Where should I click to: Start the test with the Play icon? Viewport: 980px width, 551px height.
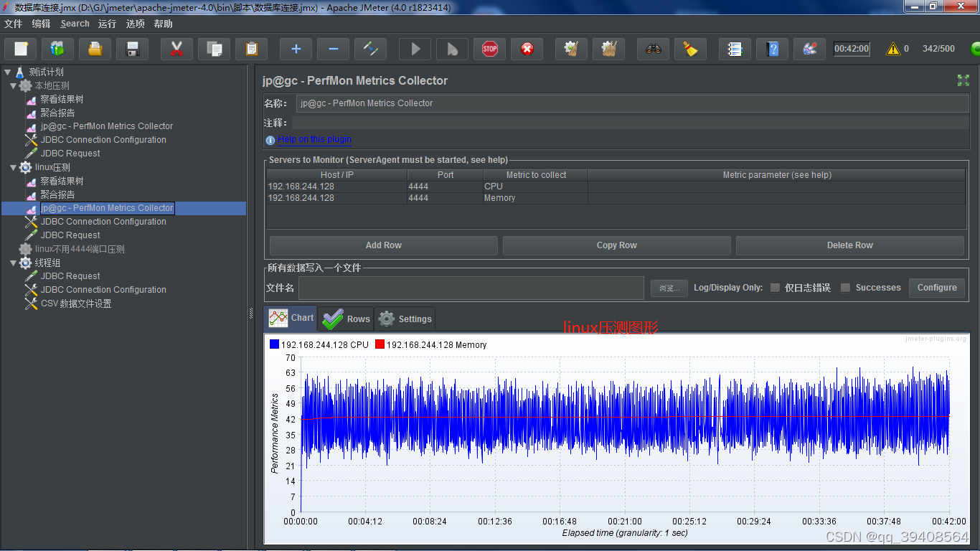click(415, 49)
